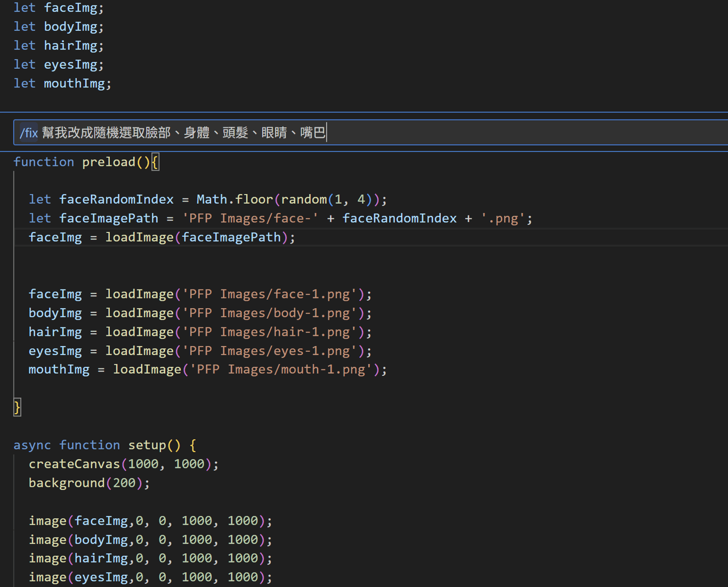Click the 'PFP Images/eyes-1.png' path string
The width and height of the screenshot is (728, 587).
pos(270,351)
